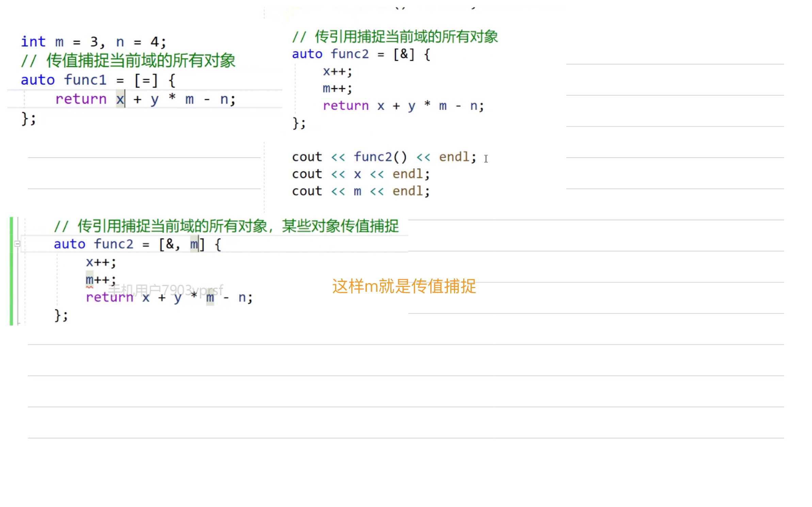The image size is (812, 507).
Task: Click the return statement in [&] func2 block
Action: (x=403, y=106)
